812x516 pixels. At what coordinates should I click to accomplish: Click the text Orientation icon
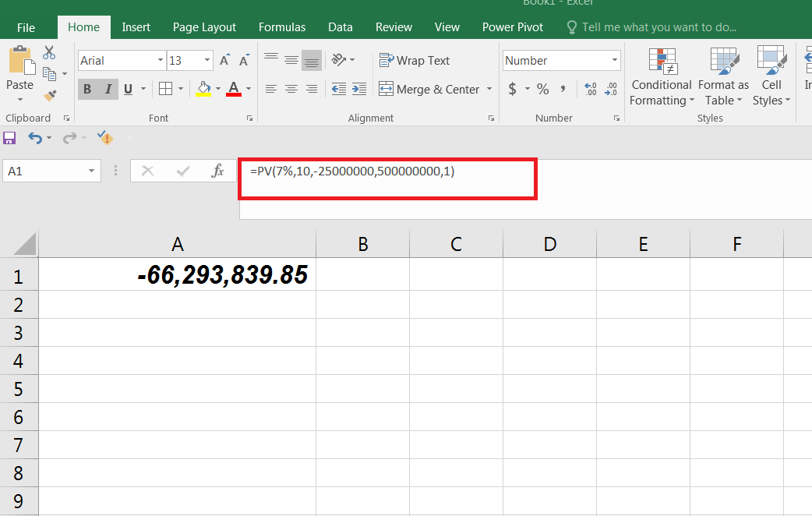339,60
